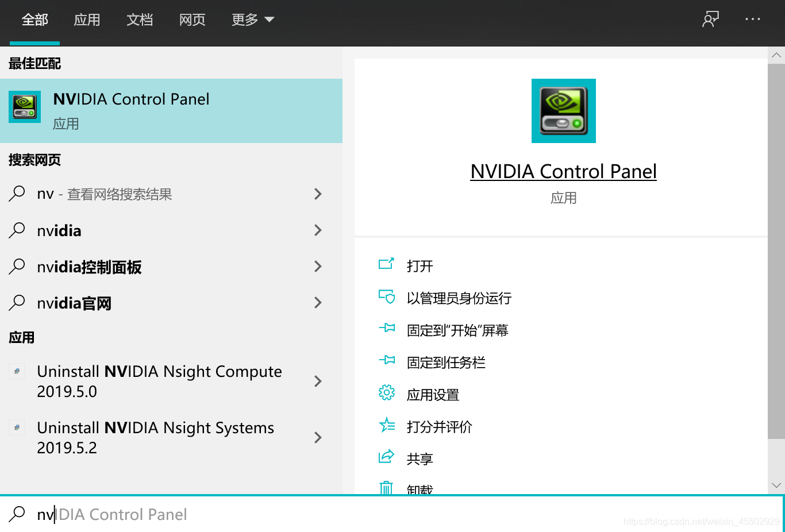Choose 打开 to launch the app
This screenshot has width=785, height=532.
(x=420, y=266)
